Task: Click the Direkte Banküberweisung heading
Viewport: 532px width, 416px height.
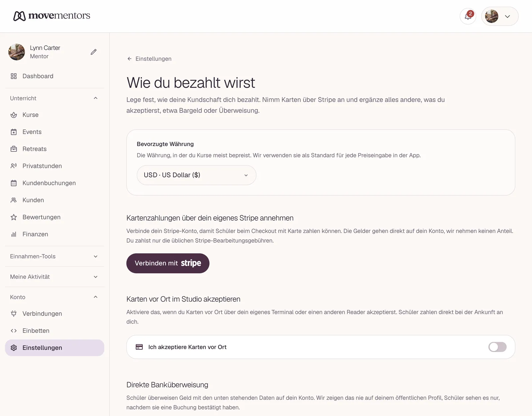Action: pos(167,385)
